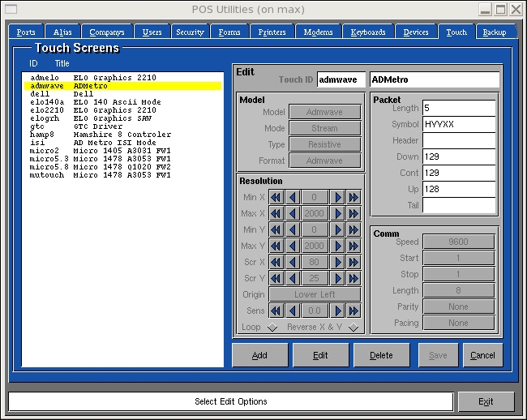Decrease Max Y with single left arrow

(x=293, y=246)
